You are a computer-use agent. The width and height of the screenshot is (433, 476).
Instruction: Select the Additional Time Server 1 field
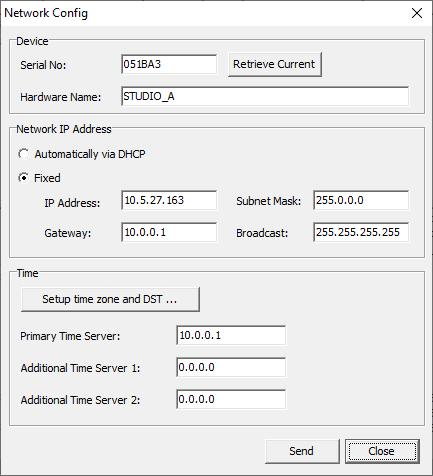tap(231, 367)
